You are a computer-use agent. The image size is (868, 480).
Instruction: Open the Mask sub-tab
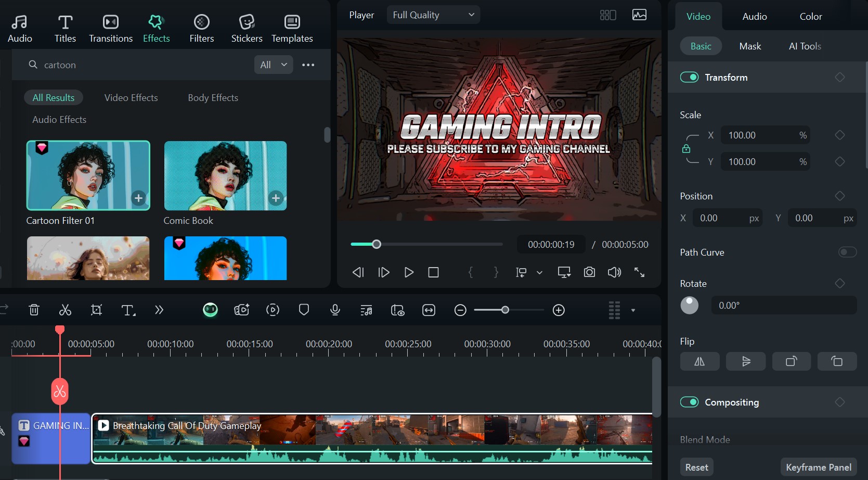coord(750,46)
